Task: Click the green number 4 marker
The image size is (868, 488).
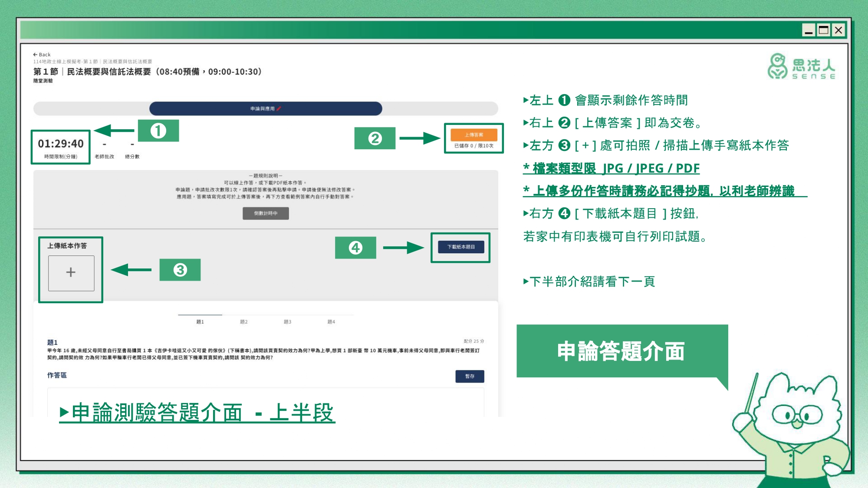Action: [x=355, y=248]
